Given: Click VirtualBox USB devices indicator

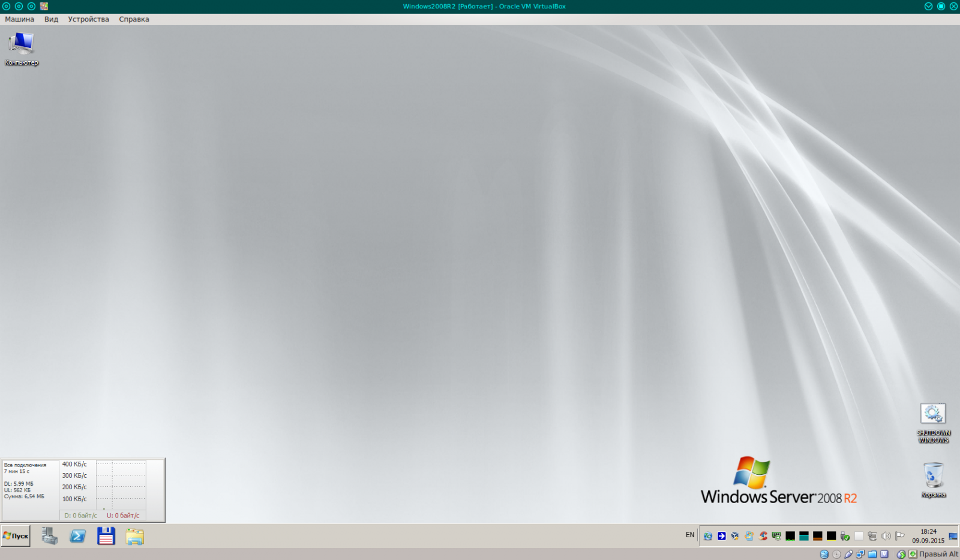Looking at the screenshot, I should point(848,554).
